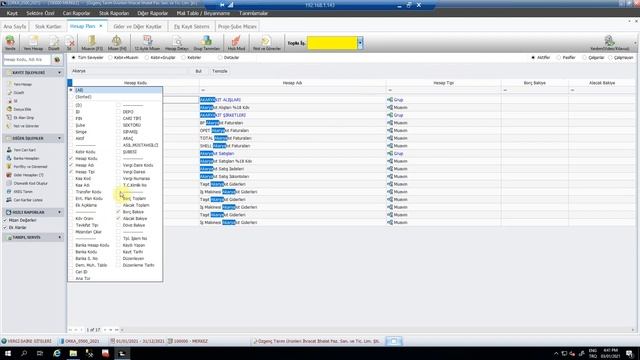This screenshot has height=360, width=640.
Task: Click the yellow Toplu İş. combo field
Action: (332, 43)
